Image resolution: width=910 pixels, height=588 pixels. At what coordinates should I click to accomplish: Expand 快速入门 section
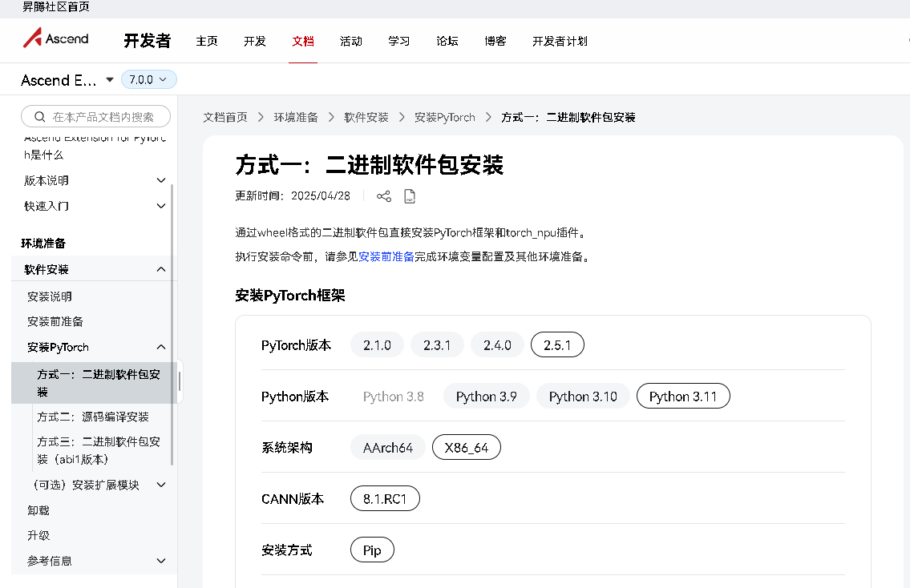pos(161,206)
